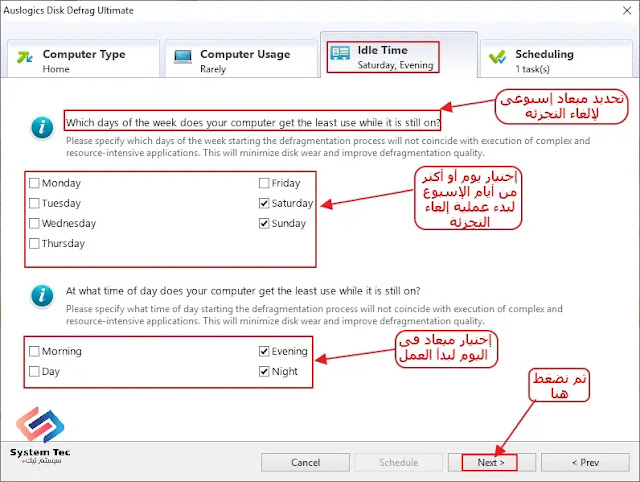Open the Computer Type tab

[83, 59]
